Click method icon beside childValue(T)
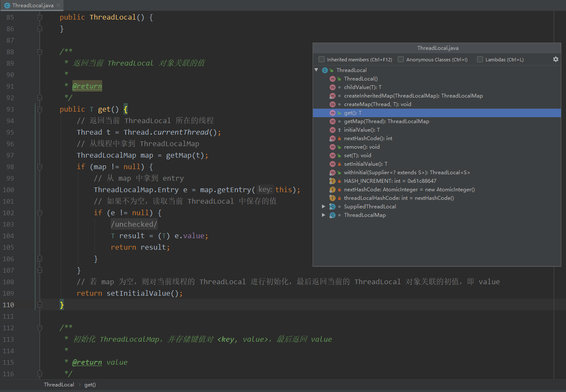Screen dimensions: 566x392 coord(333,87)
